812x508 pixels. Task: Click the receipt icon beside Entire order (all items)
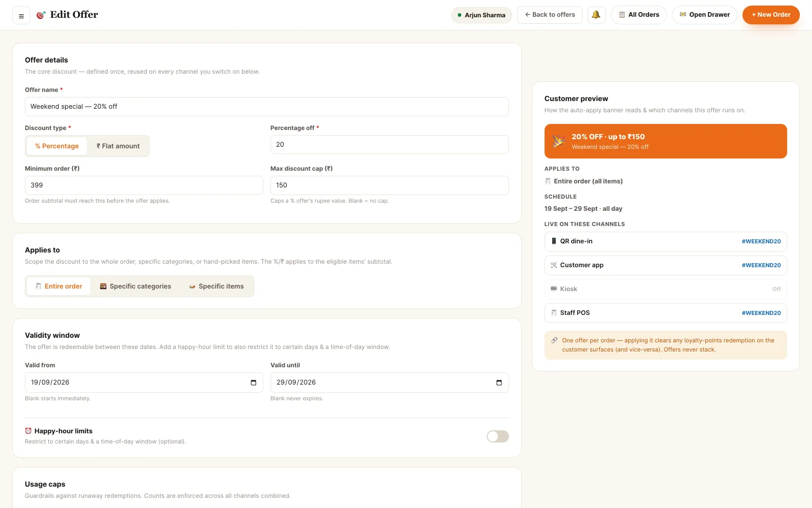(548, 181)
